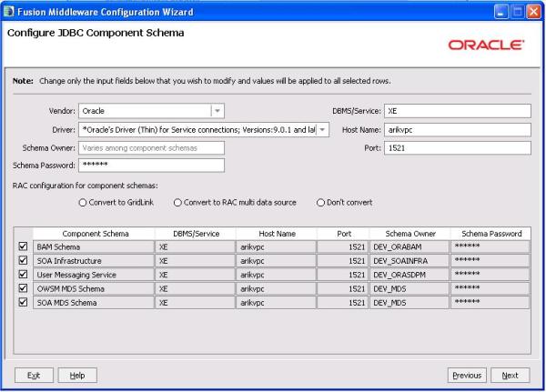Open the Vendor dropdown list

click(217, 111)
